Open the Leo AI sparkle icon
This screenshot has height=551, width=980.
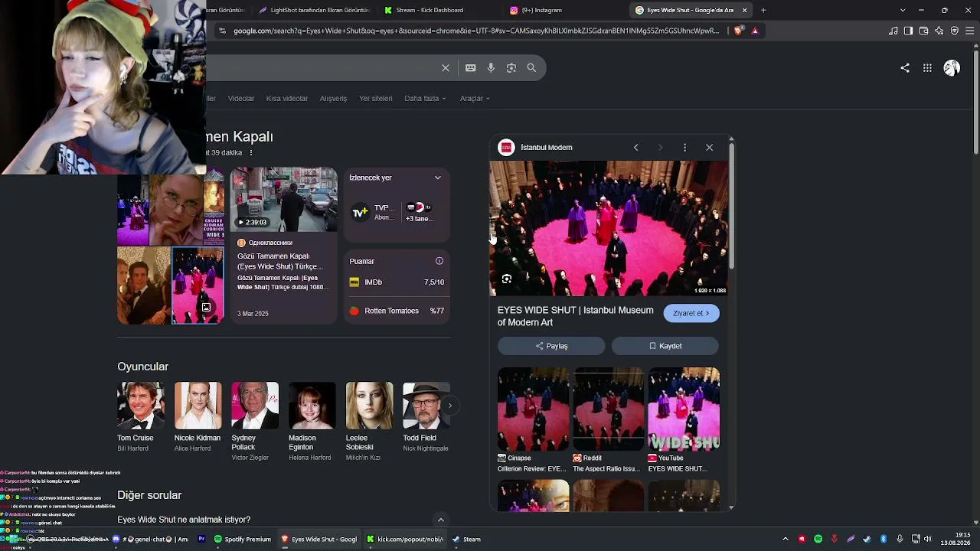[x=939, y=31]
